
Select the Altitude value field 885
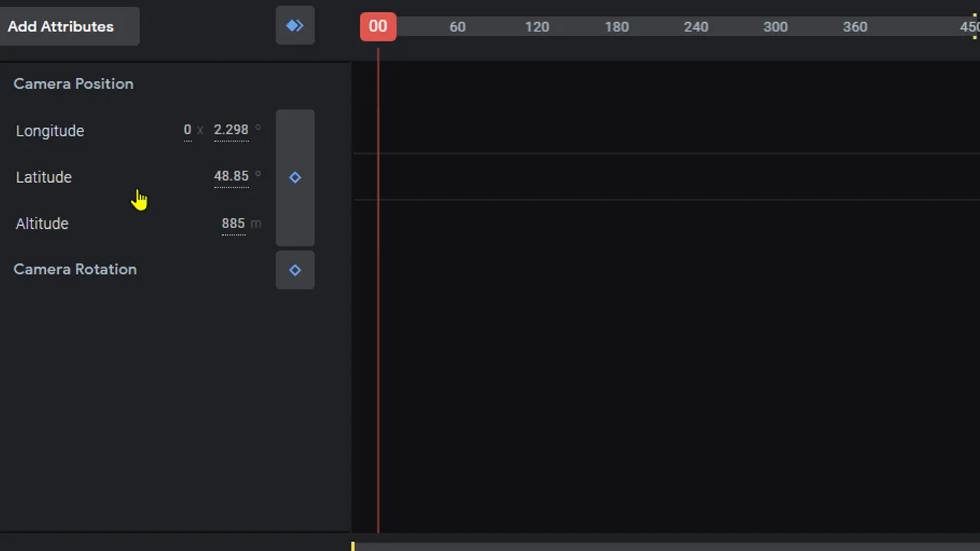[x=234, y=223]
